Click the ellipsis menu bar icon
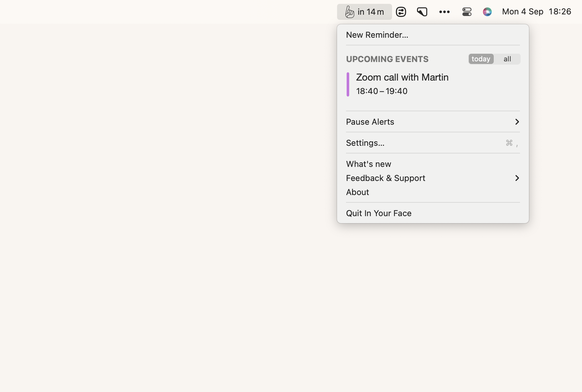 click(x=444, y=12)
